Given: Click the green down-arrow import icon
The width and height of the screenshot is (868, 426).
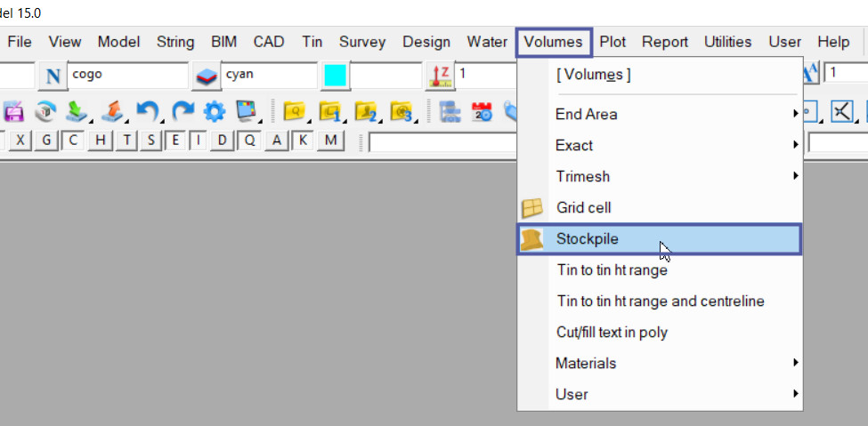Looking at the screenshot, I should coord(77,112).
